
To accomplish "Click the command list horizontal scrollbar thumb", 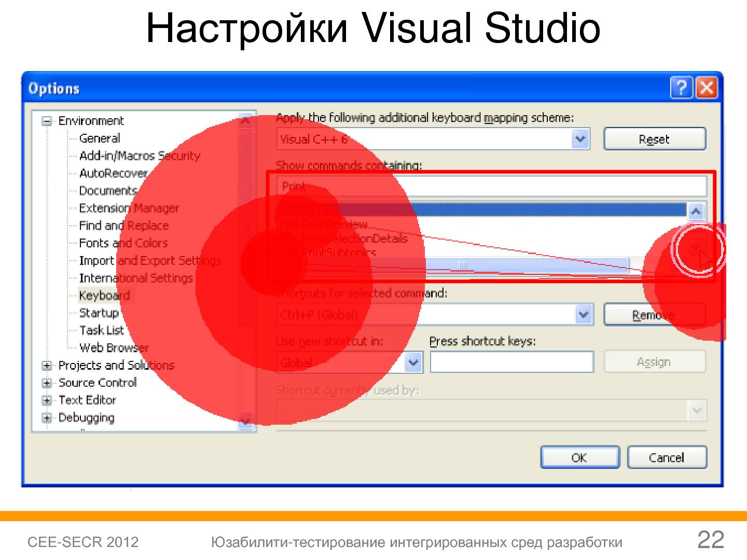I will tap(463, 265).
